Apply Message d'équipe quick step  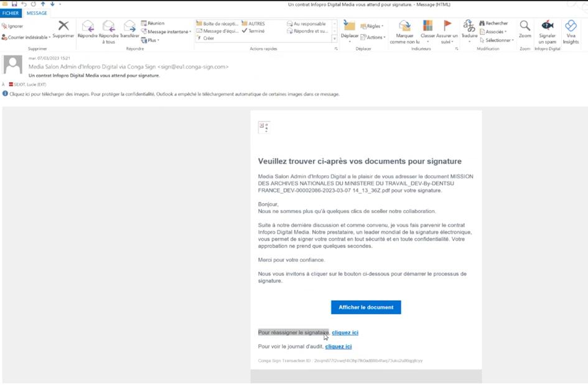point(218,31)
